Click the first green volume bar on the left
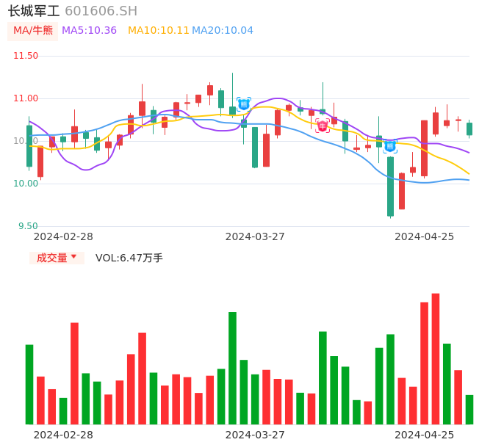 pos(29,384)
